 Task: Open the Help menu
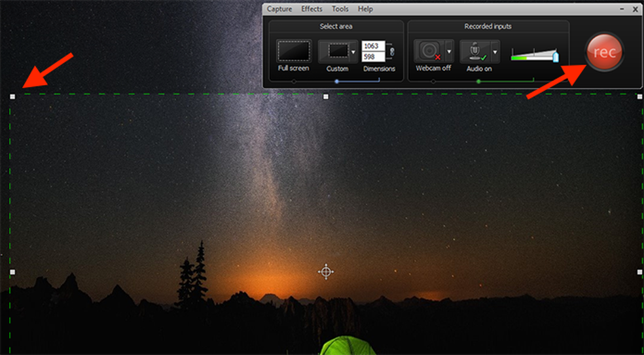point(365,9)
